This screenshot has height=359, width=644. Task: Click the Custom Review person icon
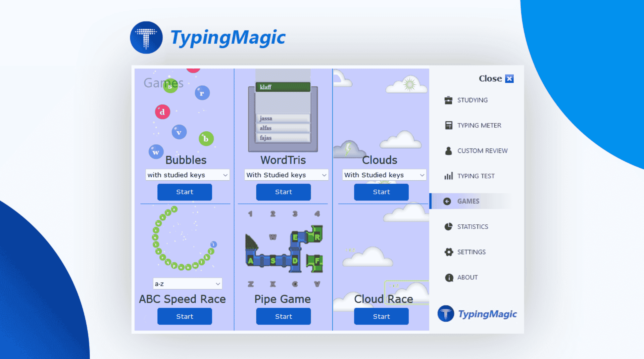[x=449, y=151]
